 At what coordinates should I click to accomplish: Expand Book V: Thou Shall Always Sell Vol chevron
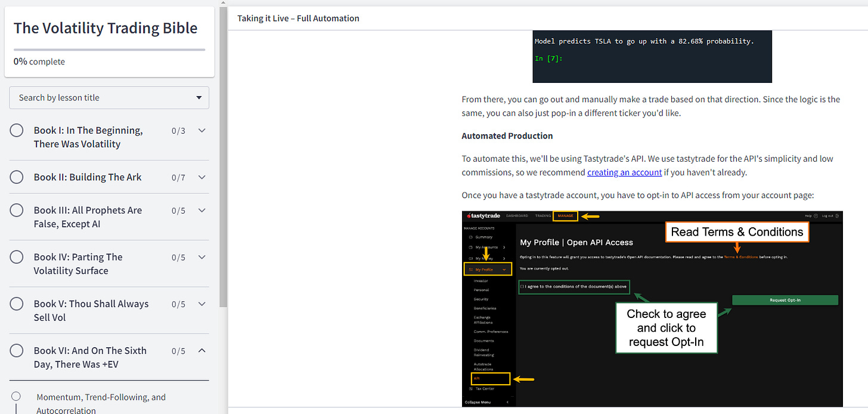coord(202,304)
